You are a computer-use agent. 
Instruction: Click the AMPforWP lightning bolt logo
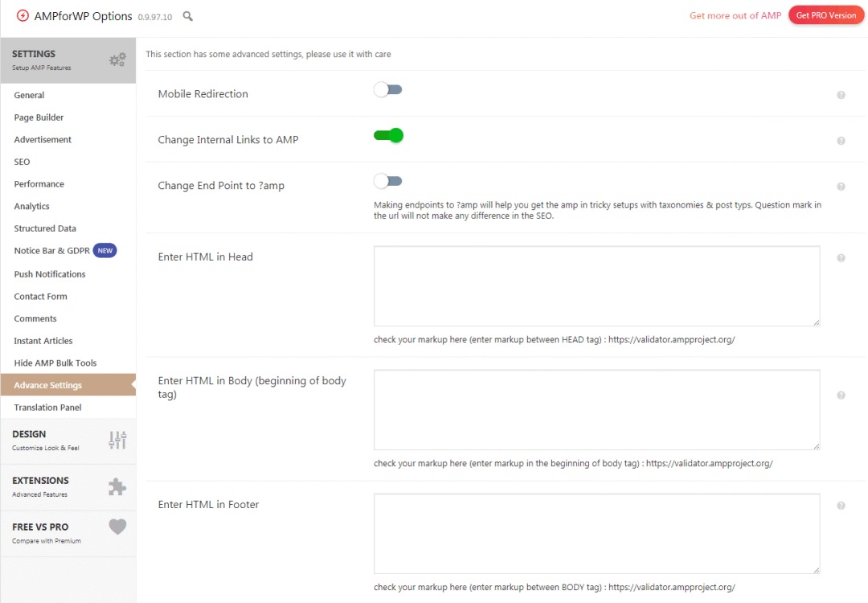[23, 15]
